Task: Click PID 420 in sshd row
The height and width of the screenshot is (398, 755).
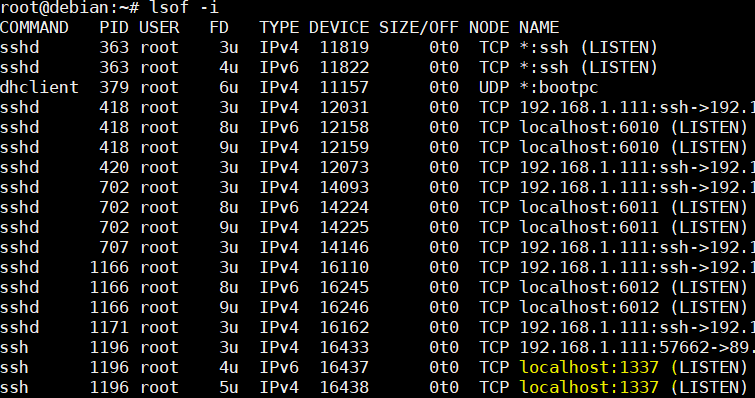Action: click(x=114, y=167)
